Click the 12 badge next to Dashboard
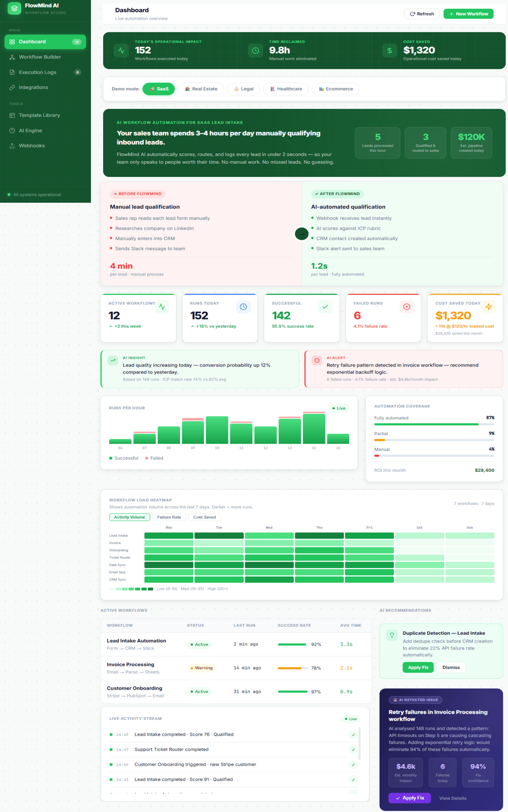The width and height of the screenshot is (508, 812). pyautogui.click(x=77, y=42)
